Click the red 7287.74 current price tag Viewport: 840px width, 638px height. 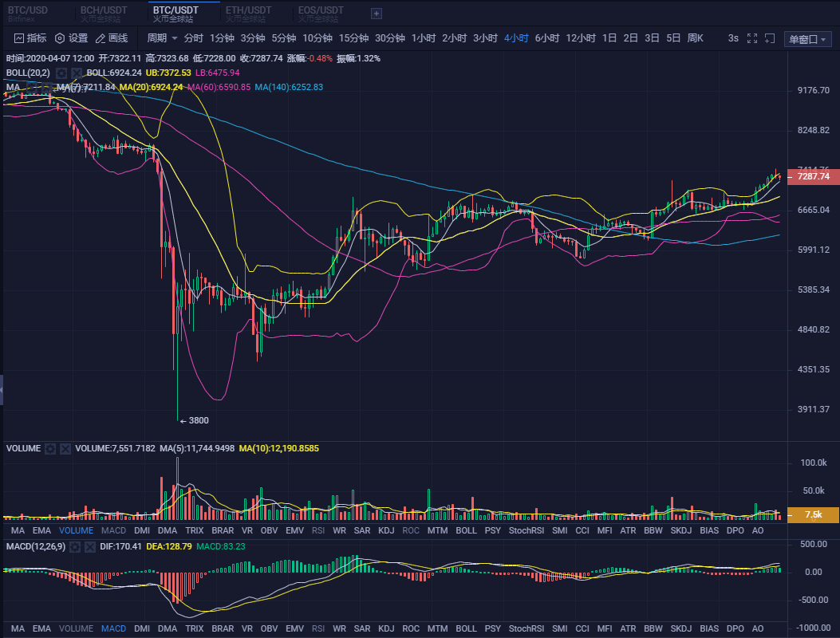point(813,176)
